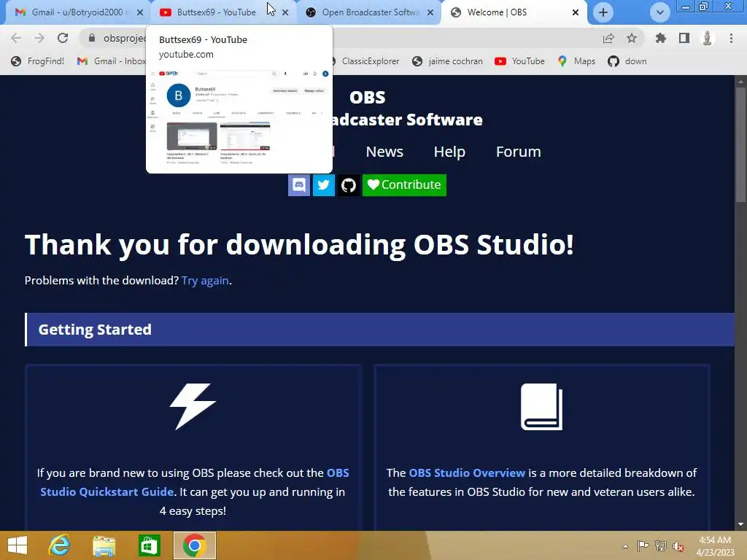Bookmark this page with the star

coord(632,38)
